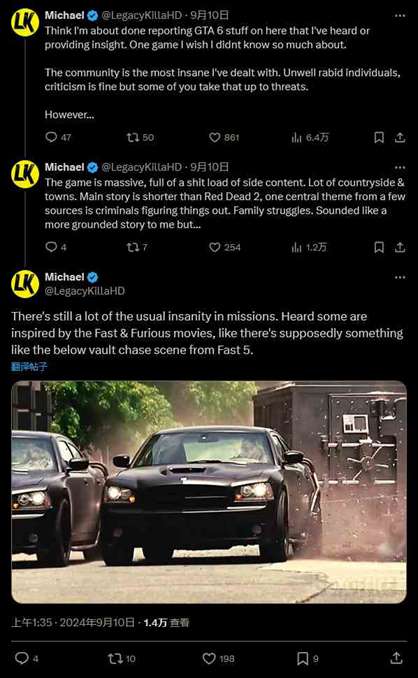Image resolution: width=418 pixels, height=678 pixels.
Task: Retweet second post with 7 reposts
Action: tap(137, 247)
